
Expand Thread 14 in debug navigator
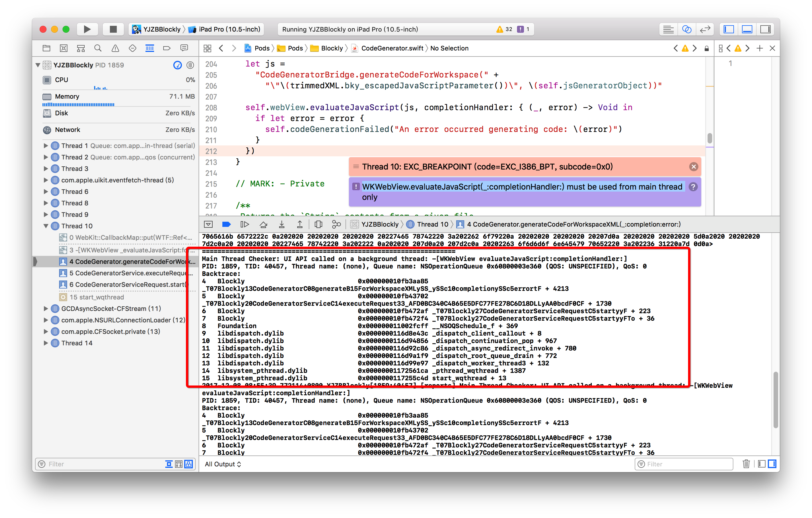click(x=46, y=343)
